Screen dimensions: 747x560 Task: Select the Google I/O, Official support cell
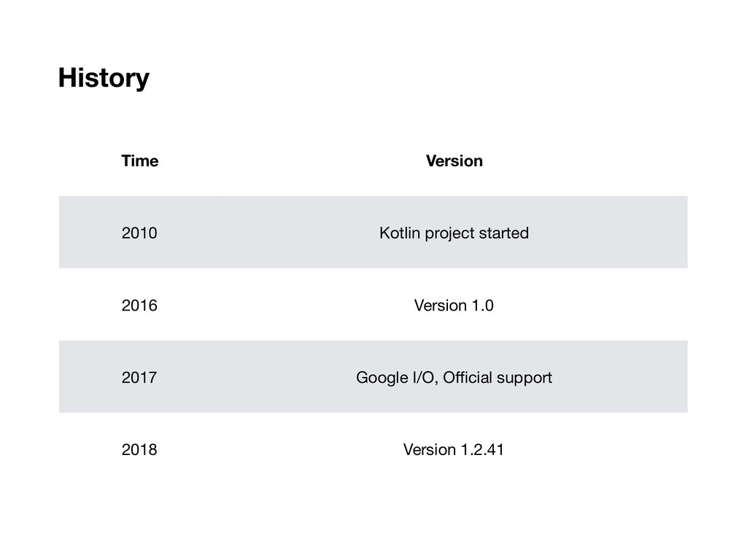(454, 378)
